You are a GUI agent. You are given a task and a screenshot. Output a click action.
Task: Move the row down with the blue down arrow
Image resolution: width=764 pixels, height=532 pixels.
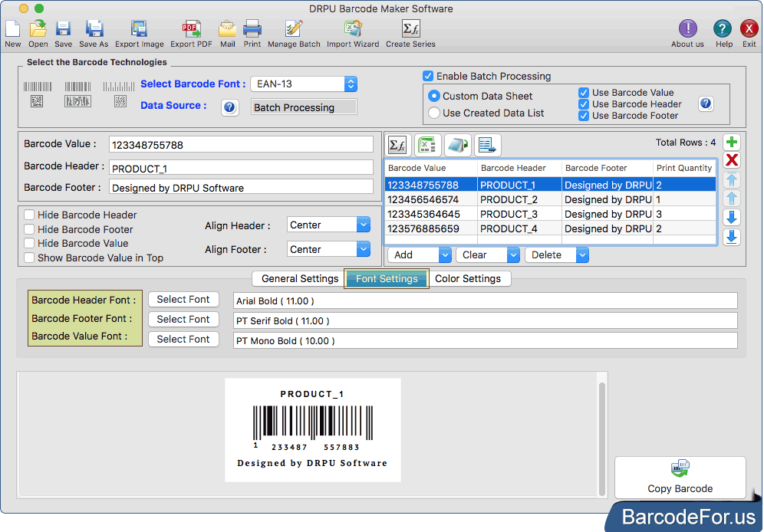(x=731, y=217)
